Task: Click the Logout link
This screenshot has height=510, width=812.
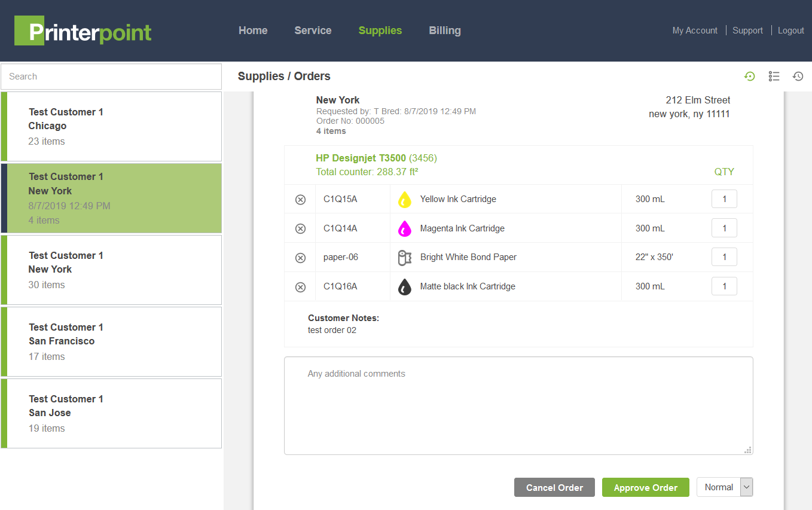Action: pos(790,30)
